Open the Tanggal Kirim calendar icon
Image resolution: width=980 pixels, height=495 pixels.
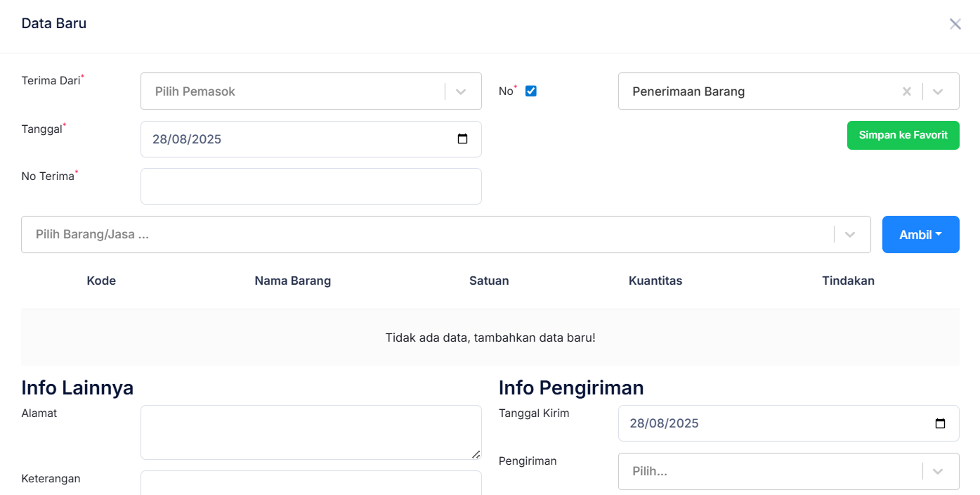(941, 423)
